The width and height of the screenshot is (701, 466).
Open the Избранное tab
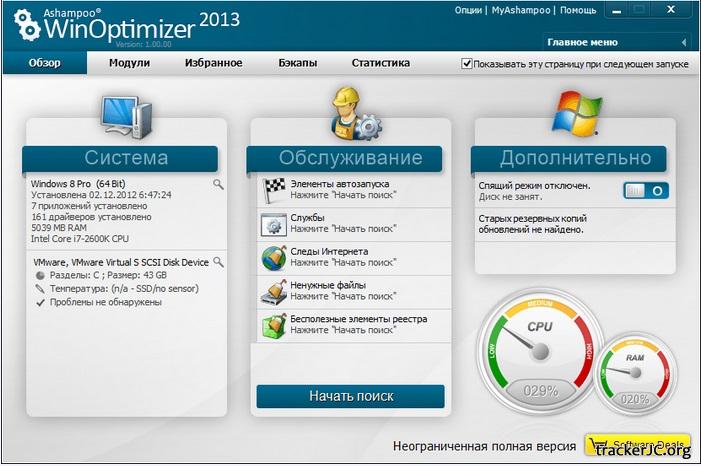click(x=214, y=63)
